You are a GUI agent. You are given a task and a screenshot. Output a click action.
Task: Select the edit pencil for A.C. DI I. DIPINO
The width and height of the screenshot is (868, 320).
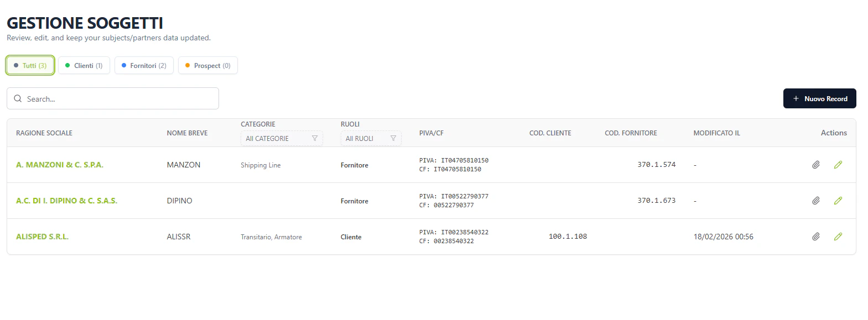click(838, 200)
